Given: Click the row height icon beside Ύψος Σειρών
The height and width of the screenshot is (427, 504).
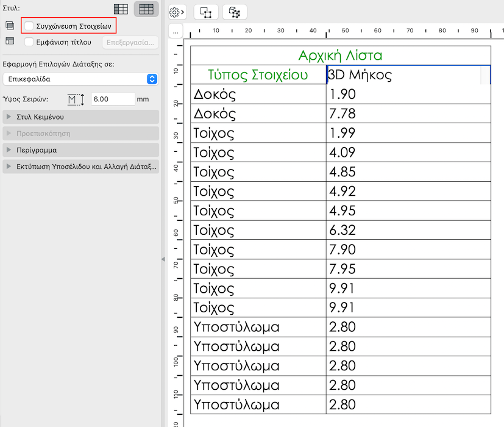Looking at the screenshot, I should tap(76, 99).
